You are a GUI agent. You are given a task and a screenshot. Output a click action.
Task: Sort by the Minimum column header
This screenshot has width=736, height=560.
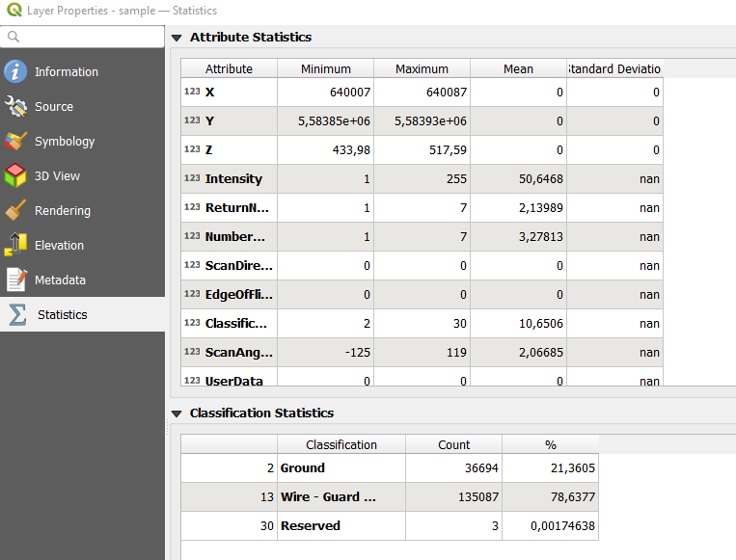click(x=325, y=69)
